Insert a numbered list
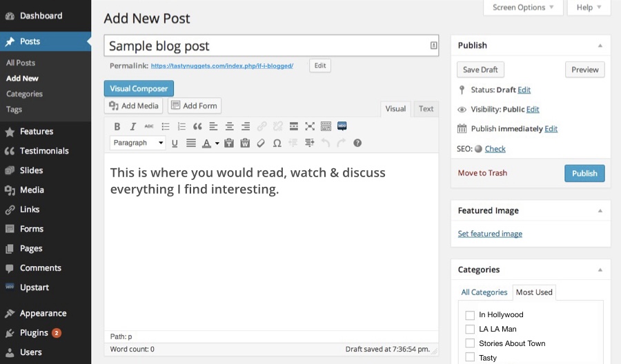The height and width of the screenshot is (364, 621). click(x=181, y=127)
